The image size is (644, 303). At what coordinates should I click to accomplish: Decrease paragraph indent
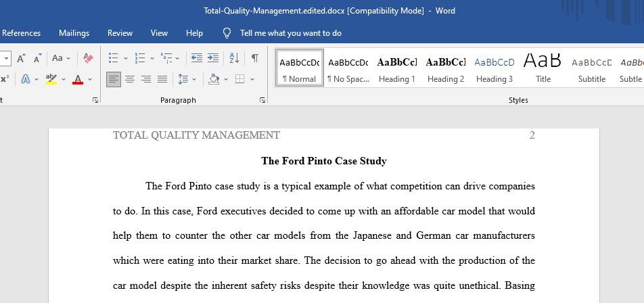[197, 58]
